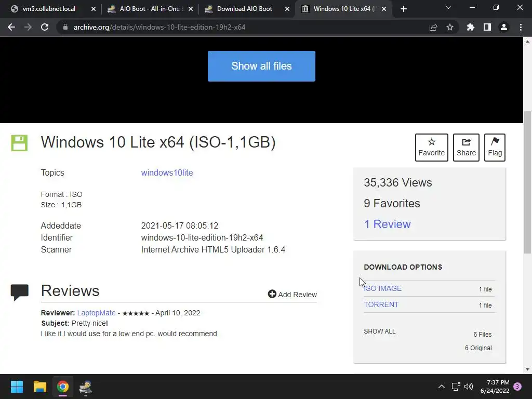Open the windows10lite topic link
Image resolution: width=532 pixels, height=399 pixels.
[x=167, y=172]
